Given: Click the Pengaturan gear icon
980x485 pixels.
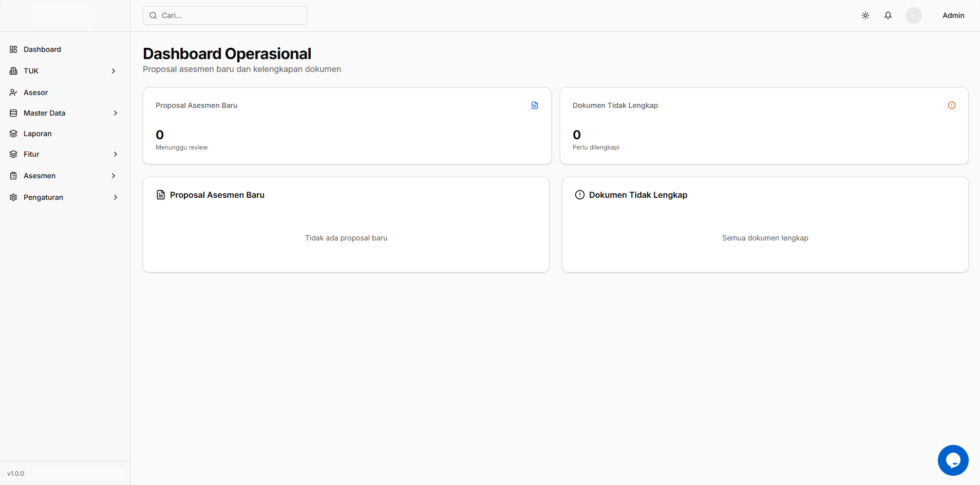Looking at the screenshot, I should tap(13, 197).
